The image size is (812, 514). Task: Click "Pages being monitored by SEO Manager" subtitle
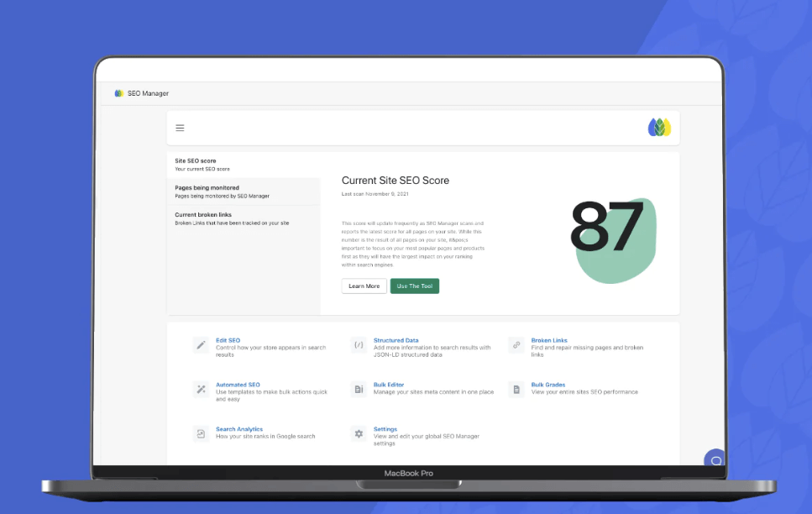(x=223, y=196)
